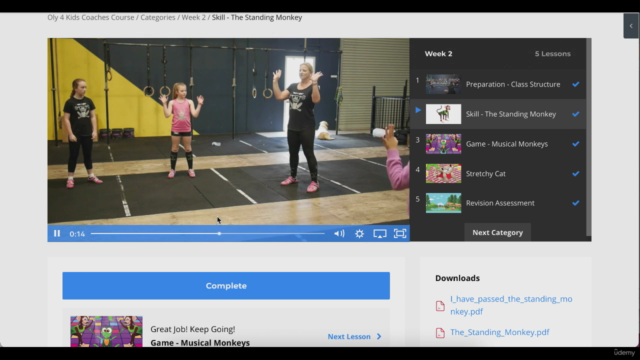
Task: Open lesson Game - Musical Monkeys in list
Action: coord(498,144)
